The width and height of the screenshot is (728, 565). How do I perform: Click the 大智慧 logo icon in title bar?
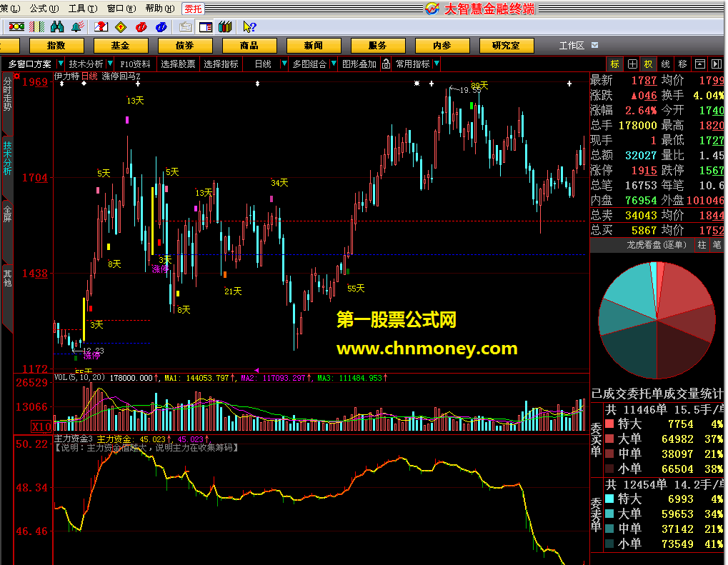[x=432, y=9]
